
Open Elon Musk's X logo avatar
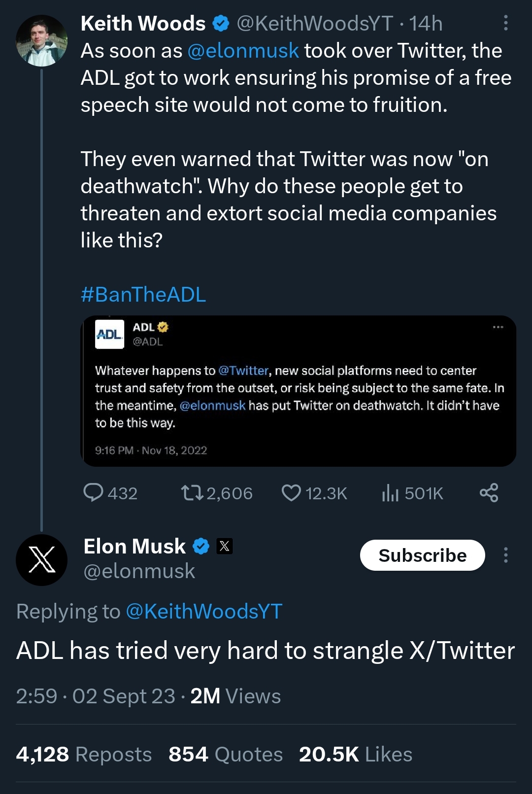pos(41,560)
